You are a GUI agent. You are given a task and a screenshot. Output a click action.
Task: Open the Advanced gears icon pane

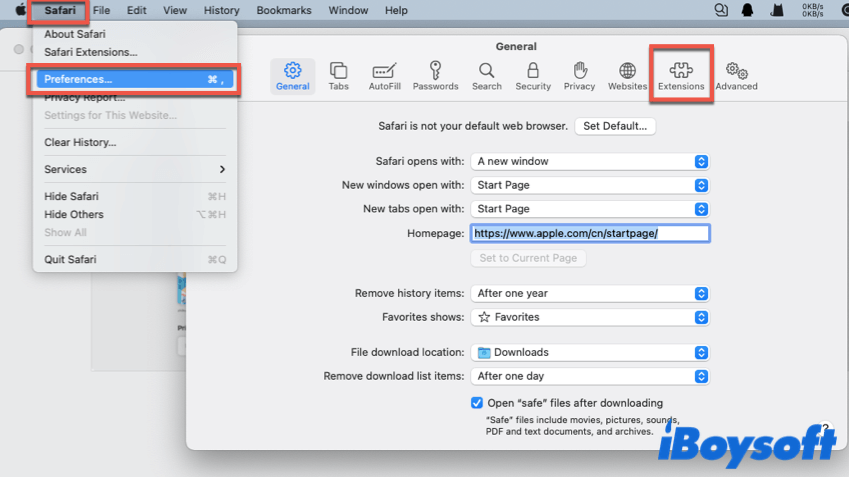736,76
